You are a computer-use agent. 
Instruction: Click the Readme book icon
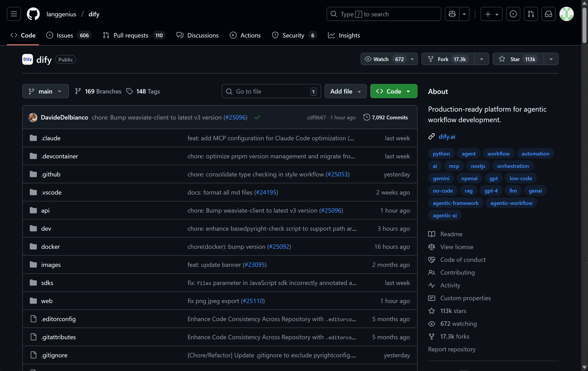tap(431, 234)
